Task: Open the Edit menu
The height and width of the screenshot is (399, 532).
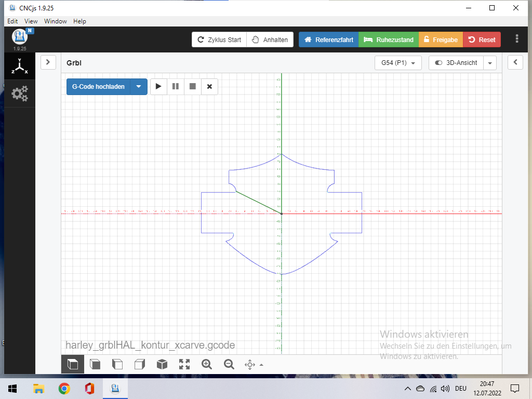Action: [12, 21]
